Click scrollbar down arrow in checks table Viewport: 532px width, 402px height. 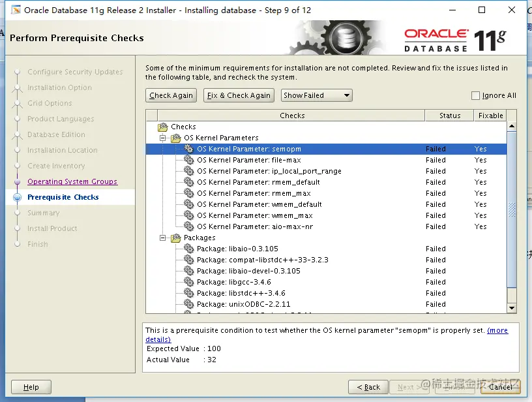click(x=512, y=308)
